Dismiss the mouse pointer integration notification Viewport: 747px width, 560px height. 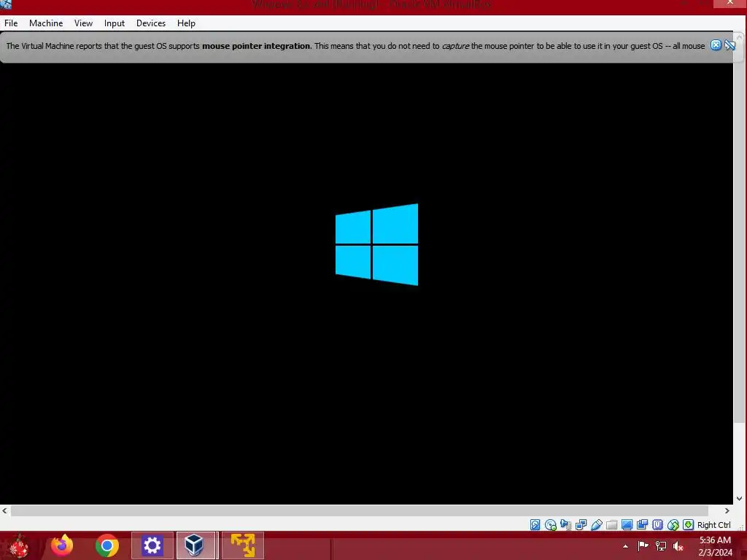(716, 45)
